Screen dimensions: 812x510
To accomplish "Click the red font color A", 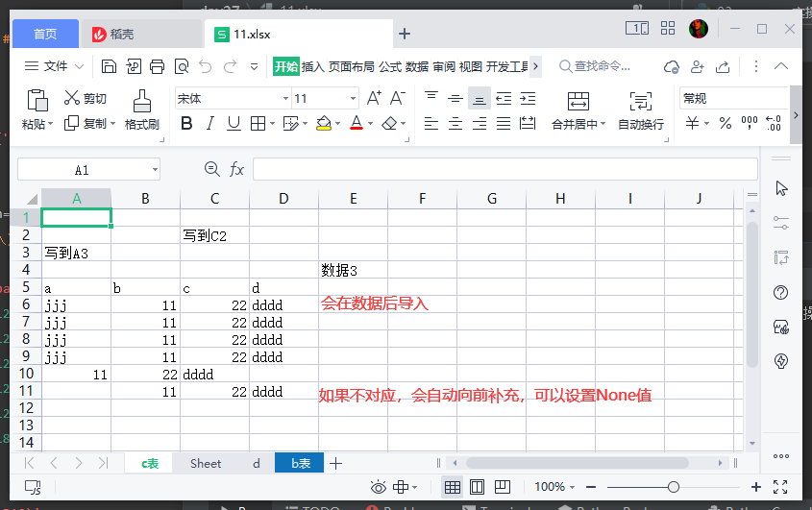I will (357, 123).
